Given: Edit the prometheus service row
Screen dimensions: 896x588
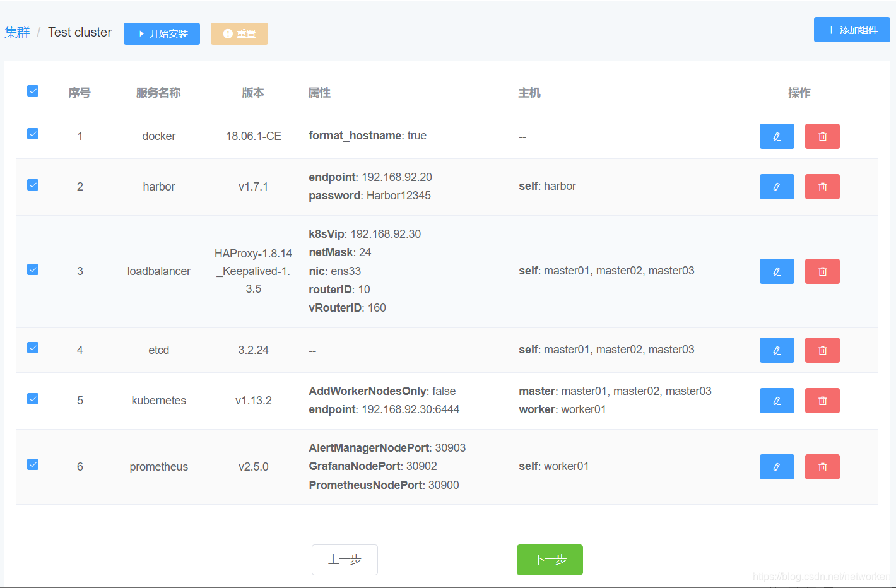Looking at the screenshot, I should tap(777, 467).
